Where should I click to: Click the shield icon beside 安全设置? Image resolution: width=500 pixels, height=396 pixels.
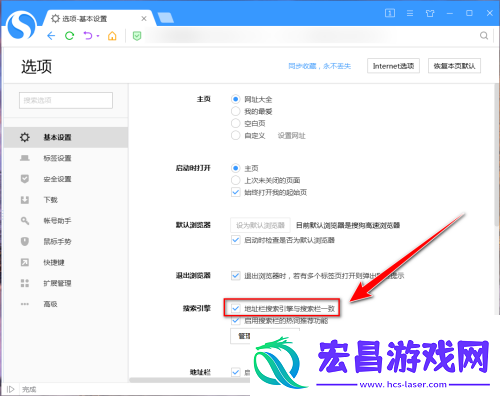pos(25,179)
